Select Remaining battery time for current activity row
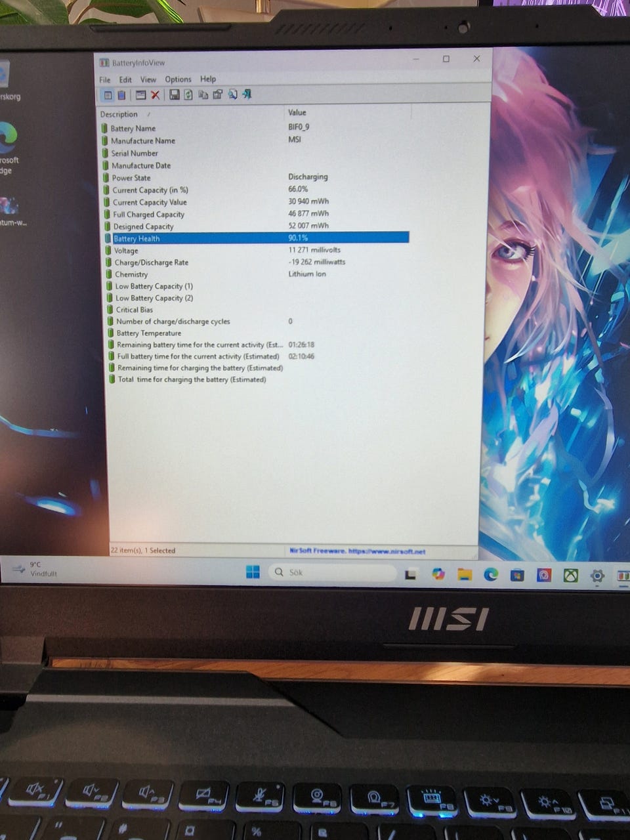The image size is (630, 840). pyautogui.click(x=258, y=345)
